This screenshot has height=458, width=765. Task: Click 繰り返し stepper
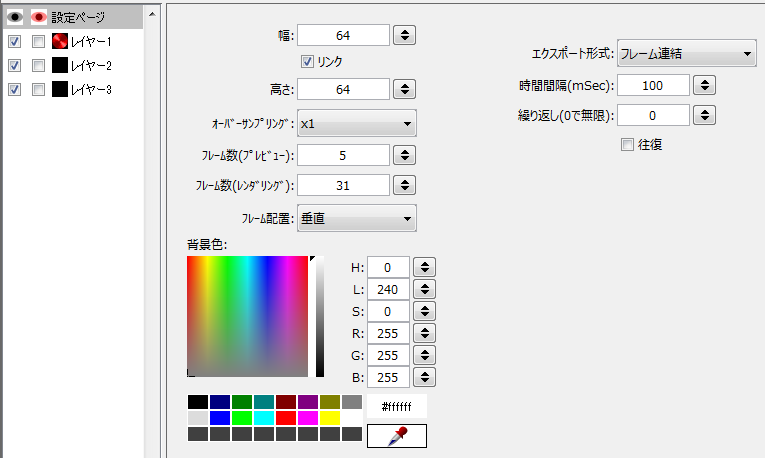coord(705,116)
